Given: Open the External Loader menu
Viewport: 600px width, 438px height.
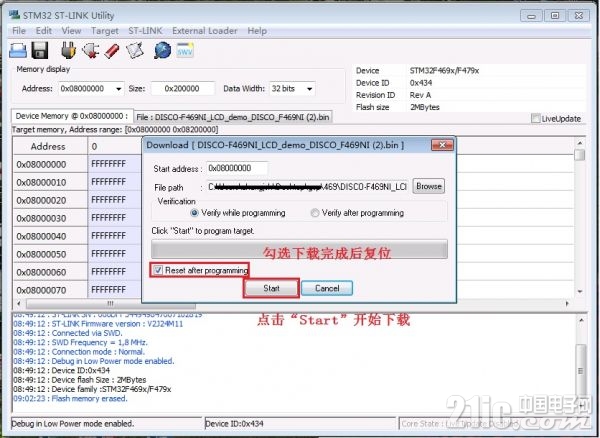Looking at the screenshot, I should [x=205, y=31].
